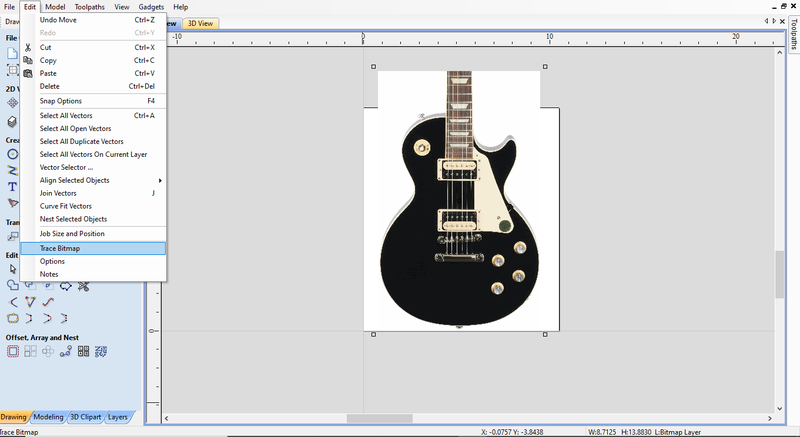Open the File menu

[x=9, y=7]
